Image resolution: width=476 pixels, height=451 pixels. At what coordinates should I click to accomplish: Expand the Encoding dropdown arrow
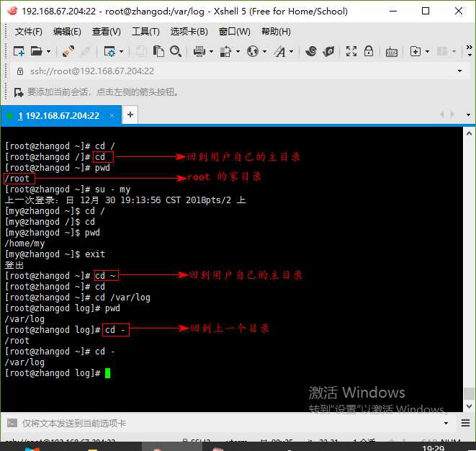click(265, 52)
